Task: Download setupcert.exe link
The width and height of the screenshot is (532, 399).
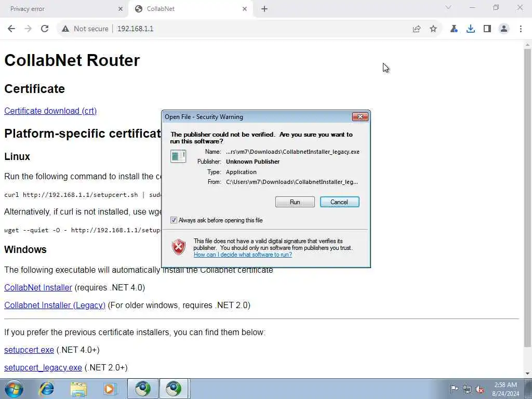Action: coord(29,350)
